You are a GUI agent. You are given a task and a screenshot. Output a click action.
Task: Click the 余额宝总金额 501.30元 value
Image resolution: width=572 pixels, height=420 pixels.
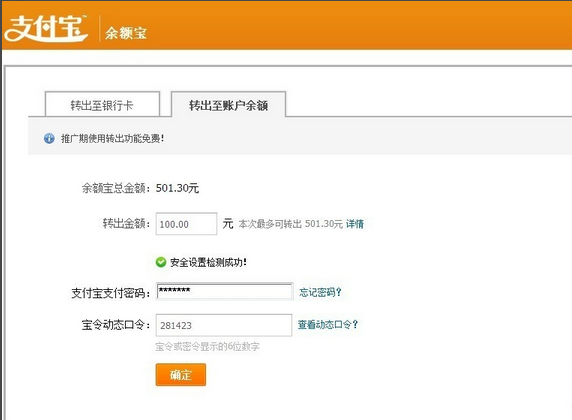(x=177, y=188)
